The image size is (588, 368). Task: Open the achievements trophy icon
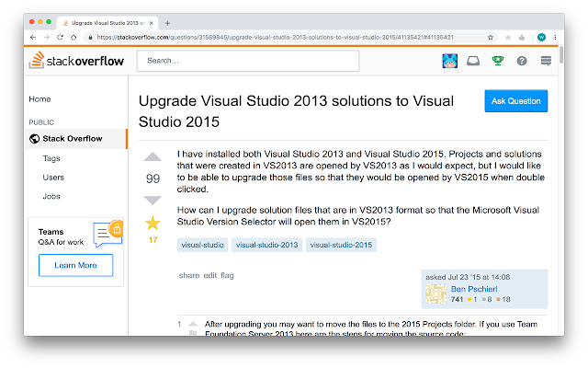click(x=498, y=61)
